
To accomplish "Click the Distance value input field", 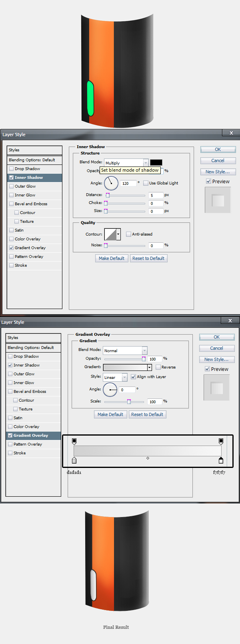I will 156,195.
